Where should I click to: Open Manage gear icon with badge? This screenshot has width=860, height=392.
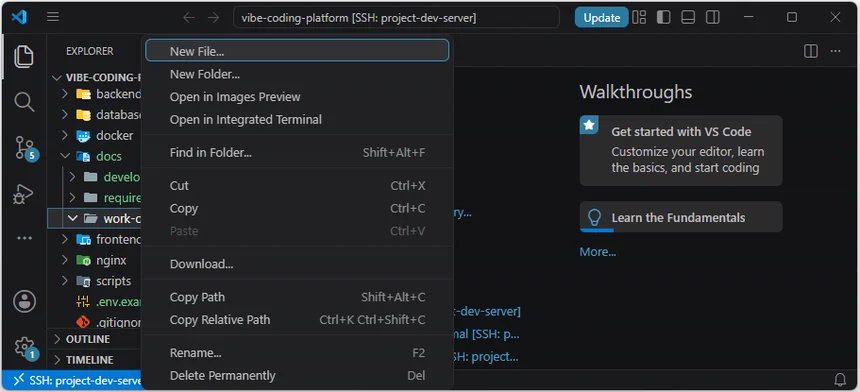[25, 348]
